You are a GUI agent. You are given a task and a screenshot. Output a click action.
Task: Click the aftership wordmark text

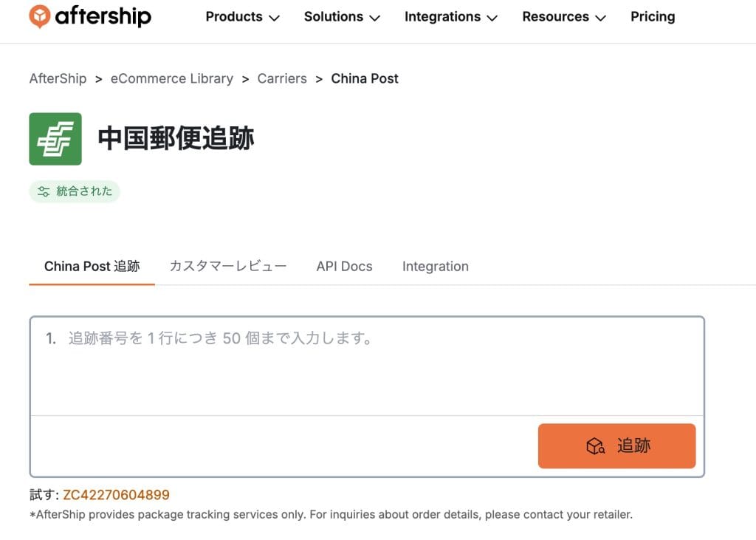point(103,17)
